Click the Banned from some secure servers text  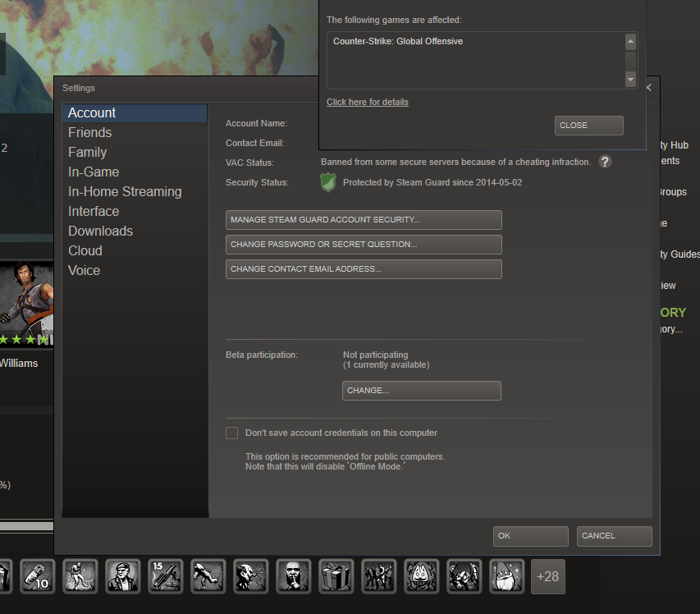click(455, 162)
